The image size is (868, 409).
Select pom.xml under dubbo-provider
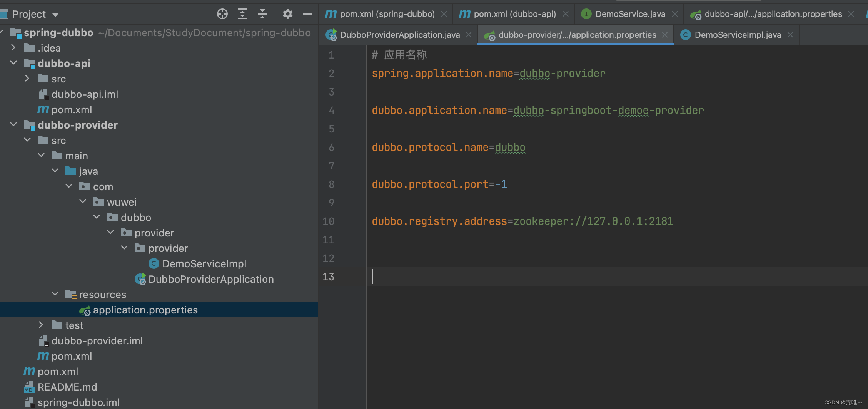(72, 356)
